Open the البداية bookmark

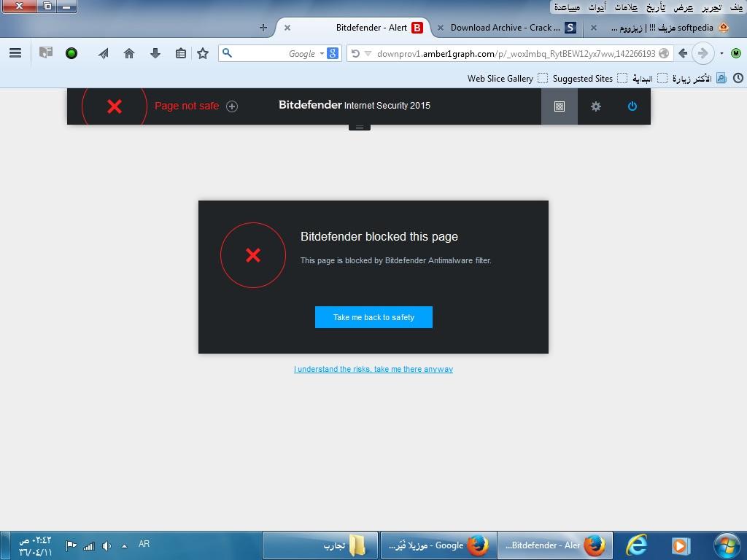coord(650,79)
